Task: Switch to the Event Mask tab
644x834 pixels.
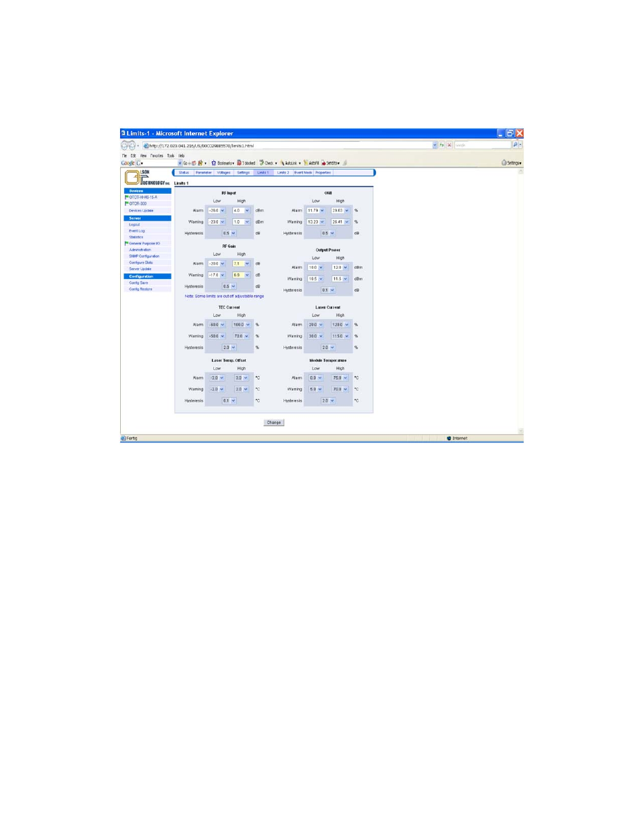Action: [303, 173]
